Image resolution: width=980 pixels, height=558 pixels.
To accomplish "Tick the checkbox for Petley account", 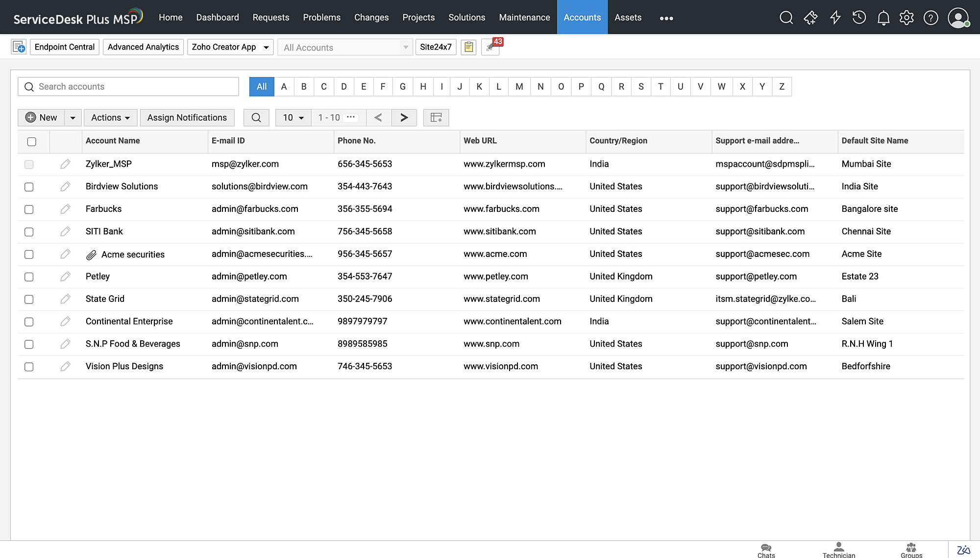I will click(29, 277).
